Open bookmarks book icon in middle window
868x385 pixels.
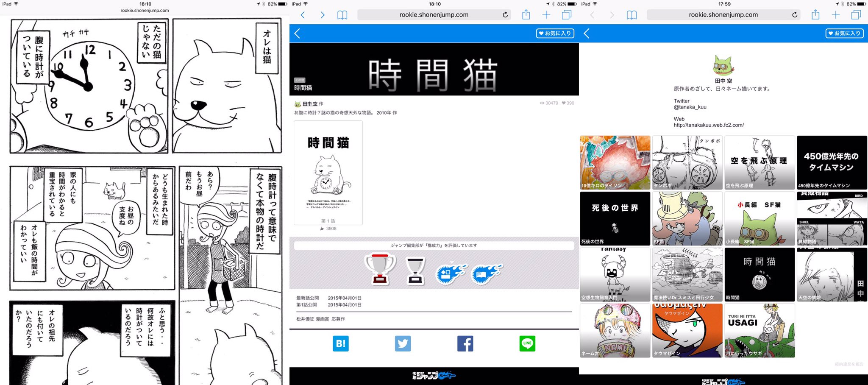point(342,15)
